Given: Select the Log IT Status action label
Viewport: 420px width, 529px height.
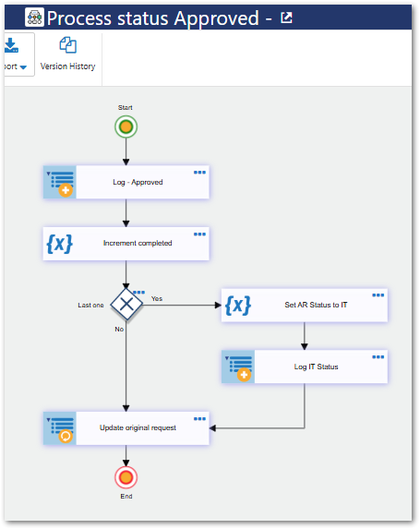Looking at the screenshot, I should coord(316,367).
